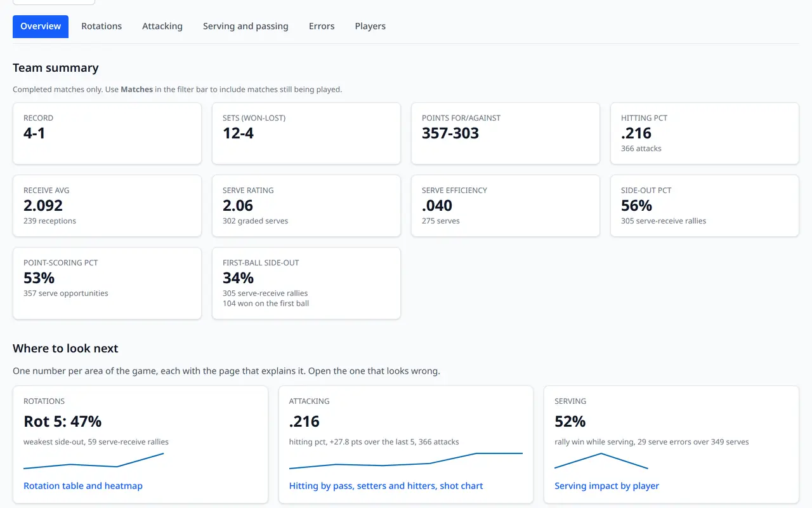The width and height of the screenshot is (812, 508).
Task: Click the "Where to look next" heading
Action: (x=65, y=349)
